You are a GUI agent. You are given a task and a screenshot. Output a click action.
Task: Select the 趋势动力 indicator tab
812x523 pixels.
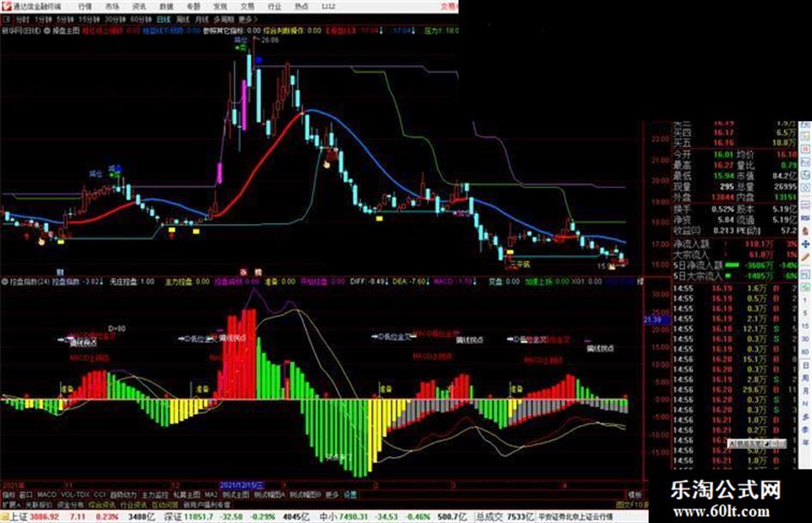(x=123, y=495)
